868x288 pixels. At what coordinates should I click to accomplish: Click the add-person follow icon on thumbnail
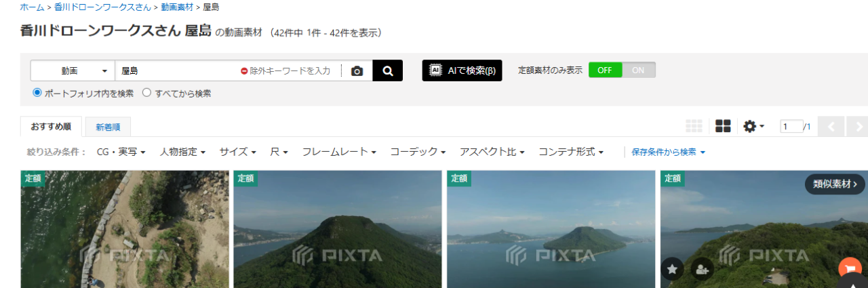703,269
